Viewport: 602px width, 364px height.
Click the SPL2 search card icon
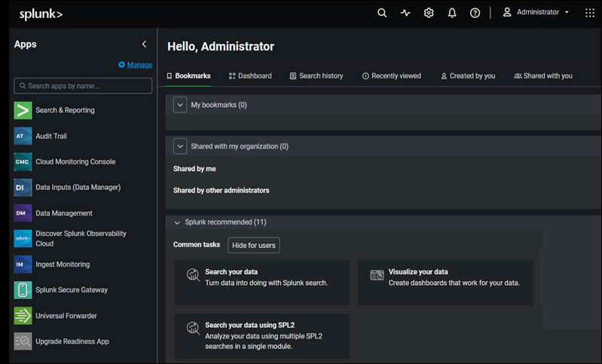[193, 329]
